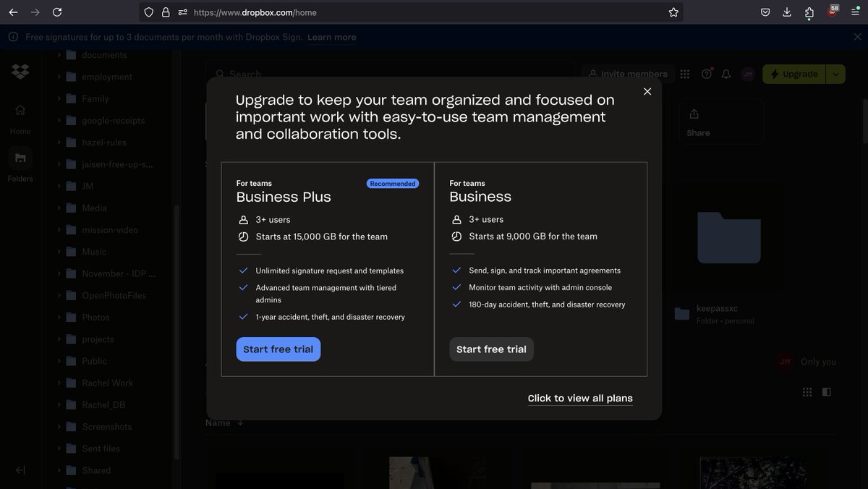868x489 pixels.
Task: Open the Sent files folder
Action: (x=101, y=448)
